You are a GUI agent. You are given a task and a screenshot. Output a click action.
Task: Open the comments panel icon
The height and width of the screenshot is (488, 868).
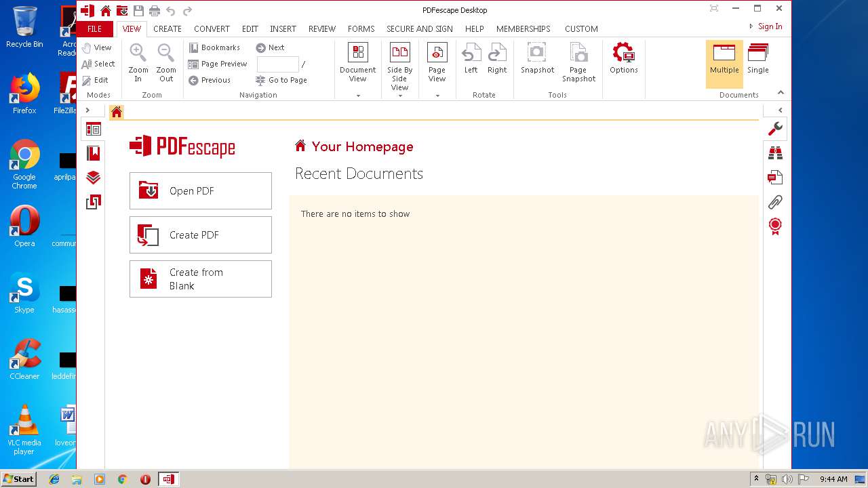tap(775, 178)
